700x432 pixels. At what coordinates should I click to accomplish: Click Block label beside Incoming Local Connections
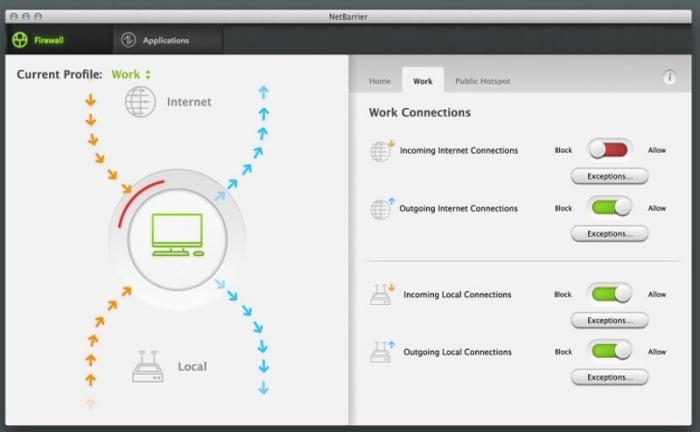coord(563,294)
